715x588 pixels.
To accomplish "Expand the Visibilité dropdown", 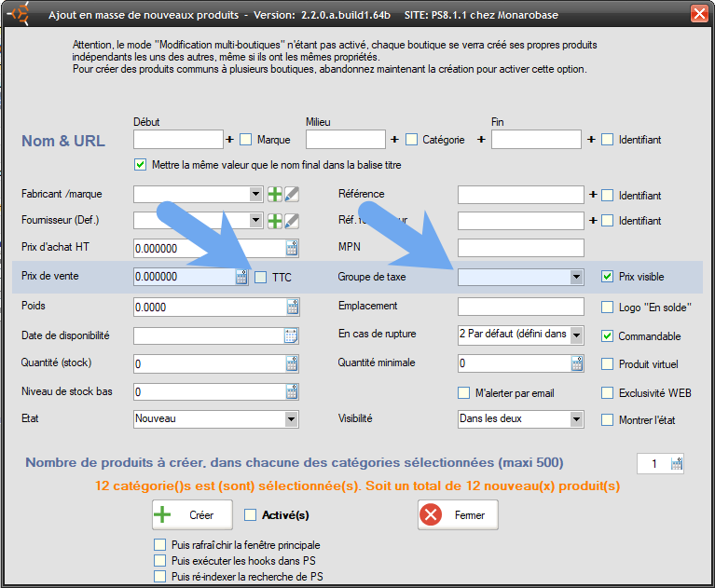I will point(576,419).
